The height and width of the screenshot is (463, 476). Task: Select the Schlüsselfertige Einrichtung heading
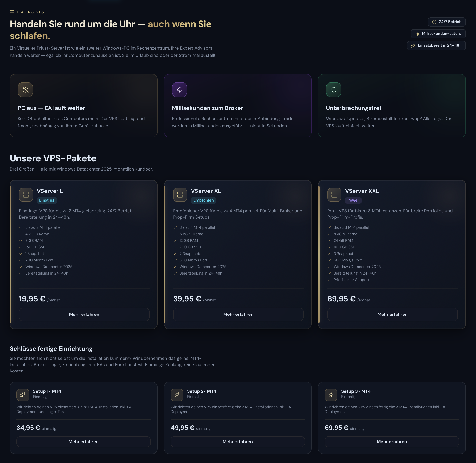click(x=51, y=348)
